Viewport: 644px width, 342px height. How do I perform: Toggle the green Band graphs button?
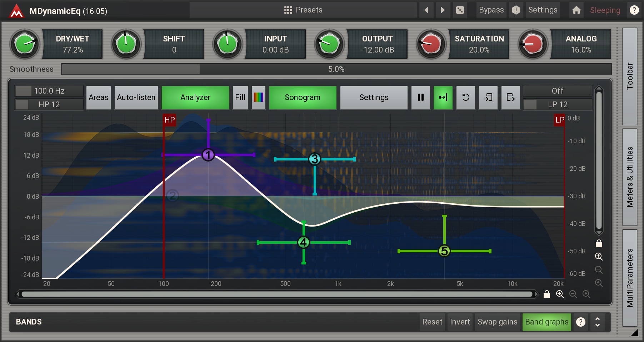point(546,322)
